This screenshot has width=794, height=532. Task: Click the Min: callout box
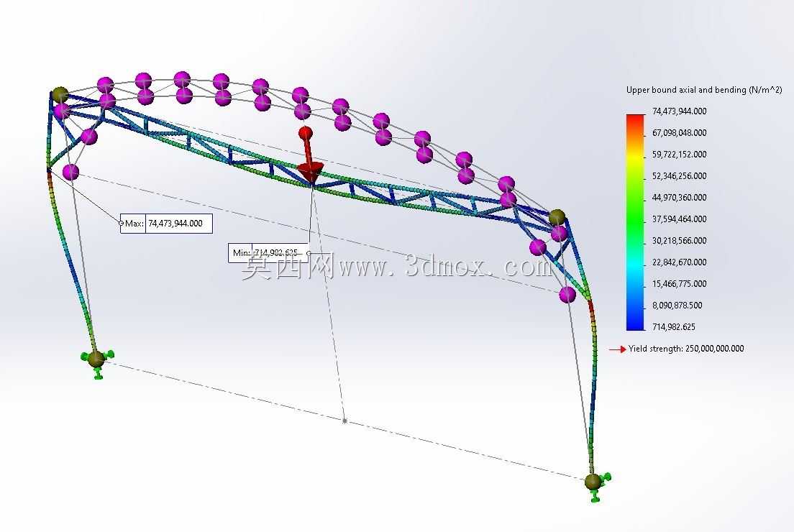[268, 252]
